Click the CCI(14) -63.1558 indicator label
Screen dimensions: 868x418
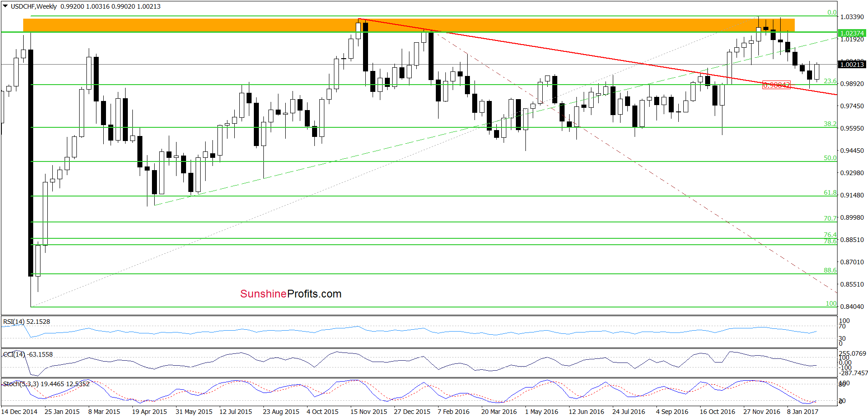[x=28, y=354]
